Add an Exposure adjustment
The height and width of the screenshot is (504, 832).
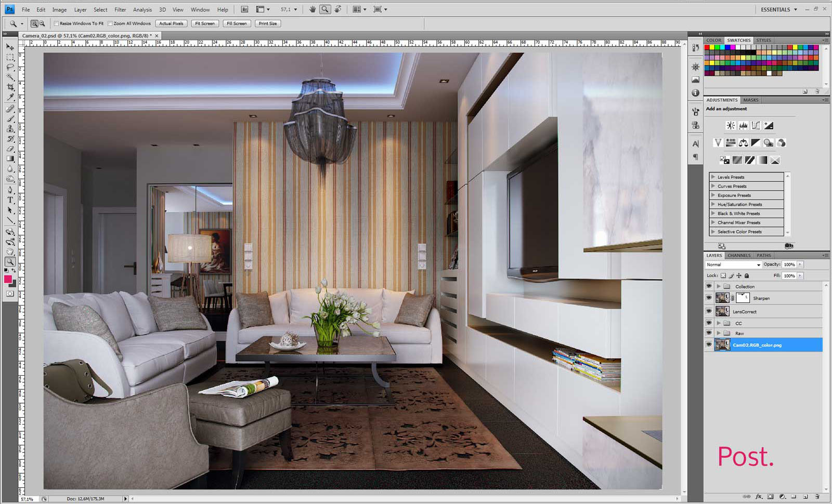tap(769, 125)
